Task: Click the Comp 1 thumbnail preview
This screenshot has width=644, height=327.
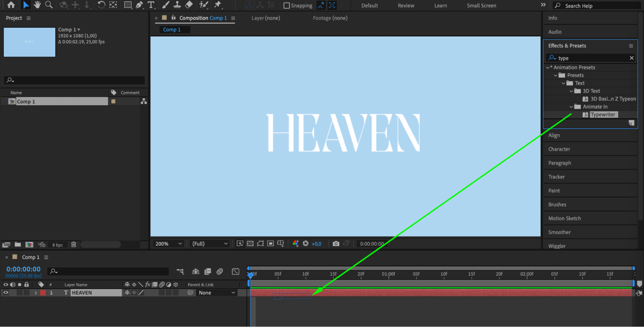Action: tap(30, 42)
